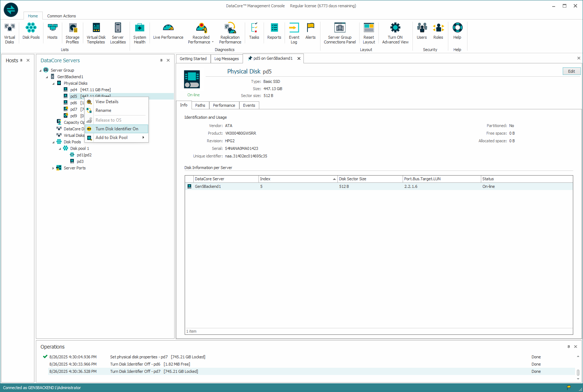Open the Virtual Disks list
The image size is (583, 392).
(9, 33)
